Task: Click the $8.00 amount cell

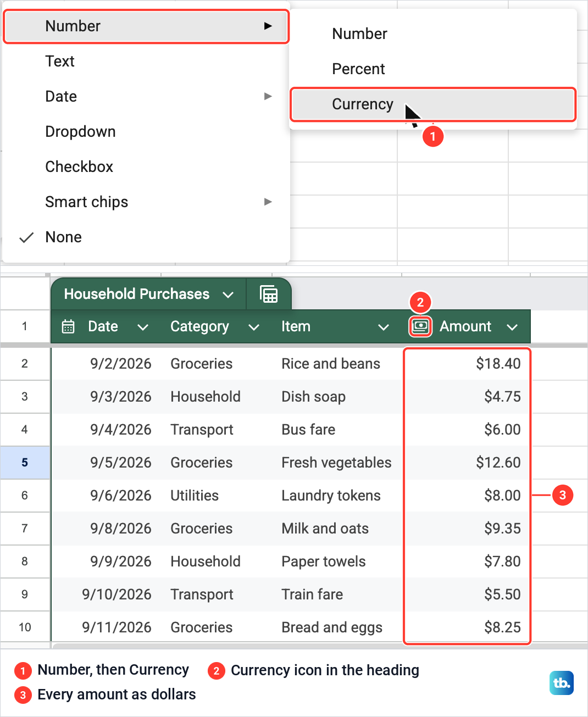Action: 467,496
